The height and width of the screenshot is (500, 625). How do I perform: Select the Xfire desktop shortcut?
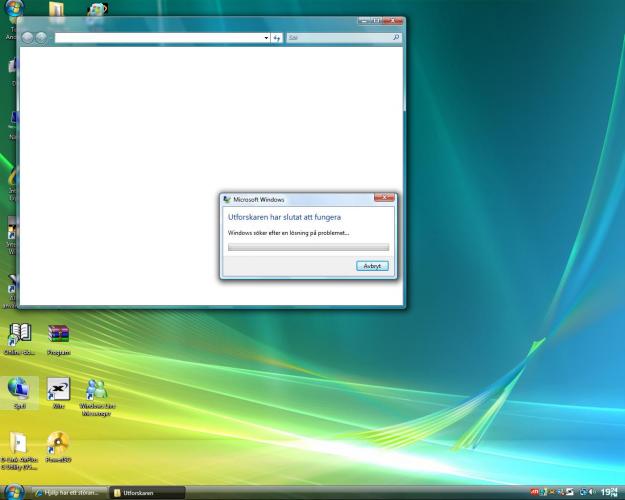tap(58, 393)
